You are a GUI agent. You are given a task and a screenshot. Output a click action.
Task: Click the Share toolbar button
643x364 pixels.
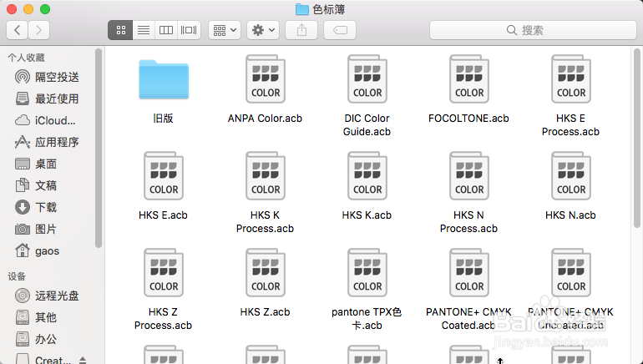click(x=301, y=30)
